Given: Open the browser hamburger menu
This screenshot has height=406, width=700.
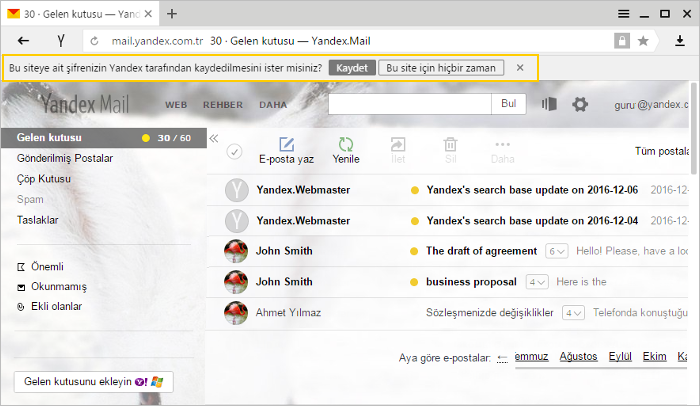Looking at the screenshot, I should (x=624, y=14).
